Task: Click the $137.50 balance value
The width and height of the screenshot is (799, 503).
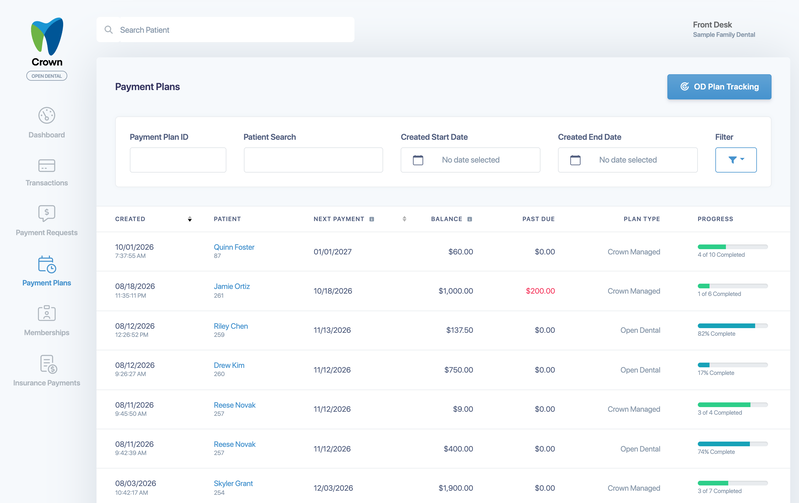Action: pos(460,330)
